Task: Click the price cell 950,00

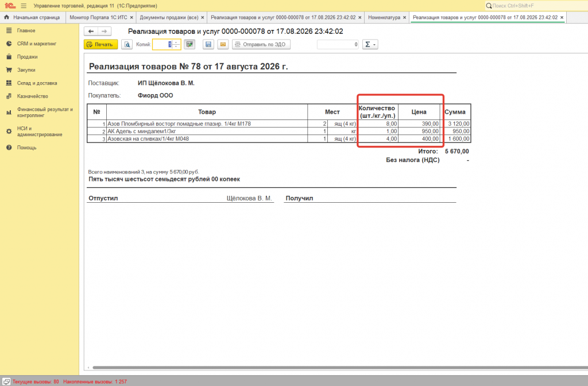Action: pyautogui.click(x=419, y=131)
